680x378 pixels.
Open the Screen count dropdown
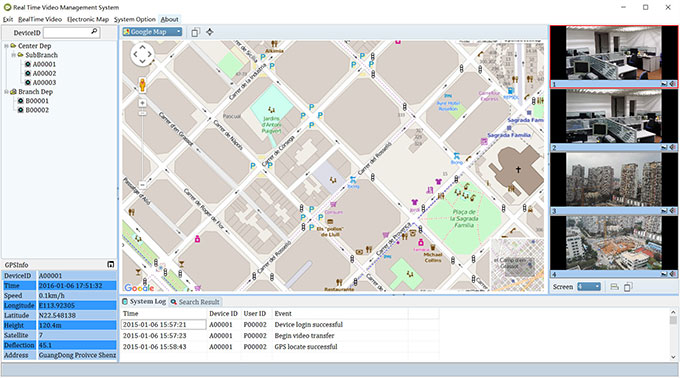tap(589, 287)
